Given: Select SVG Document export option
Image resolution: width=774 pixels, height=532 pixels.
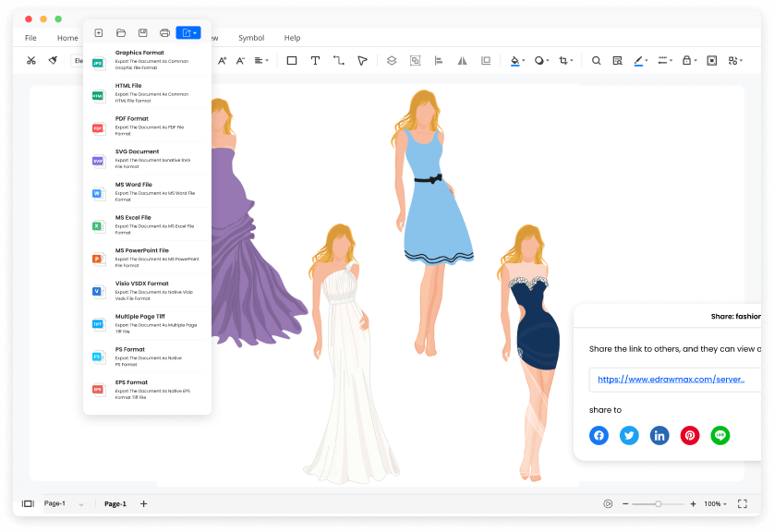Looking at the screenshot, I should tap(147, 159).
